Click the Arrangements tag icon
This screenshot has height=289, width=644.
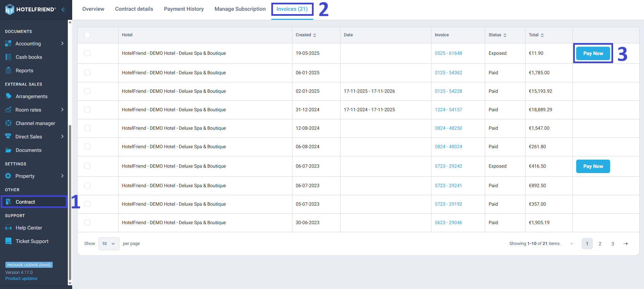(x=8, y=96)
